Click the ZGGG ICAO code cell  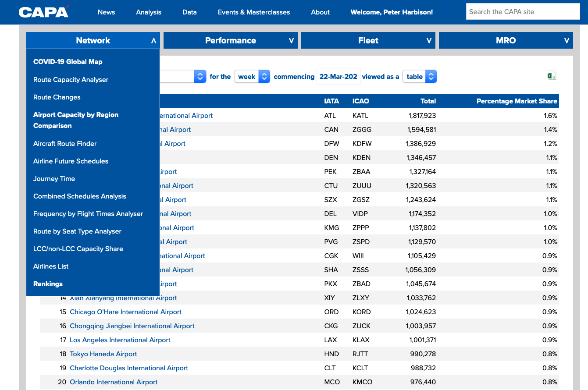coord(362,129)
